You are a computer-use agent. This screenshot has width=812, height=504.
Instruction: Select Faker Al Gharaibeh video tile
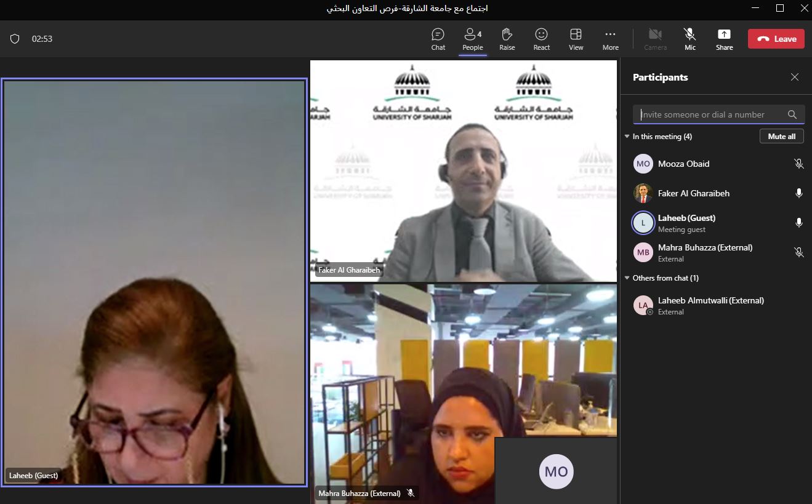point(463,170)
